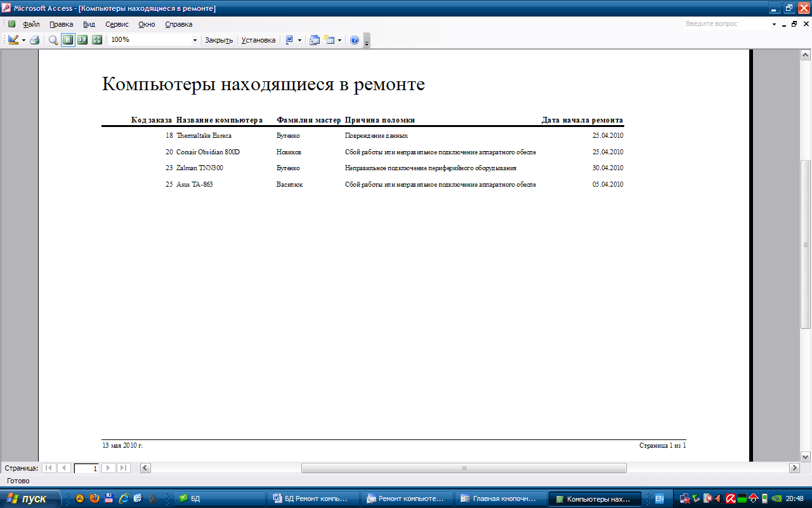Screen dimensions: 812x508
Task: Click the 'Причина поломки' column header
Action: [x=380, y=120]
